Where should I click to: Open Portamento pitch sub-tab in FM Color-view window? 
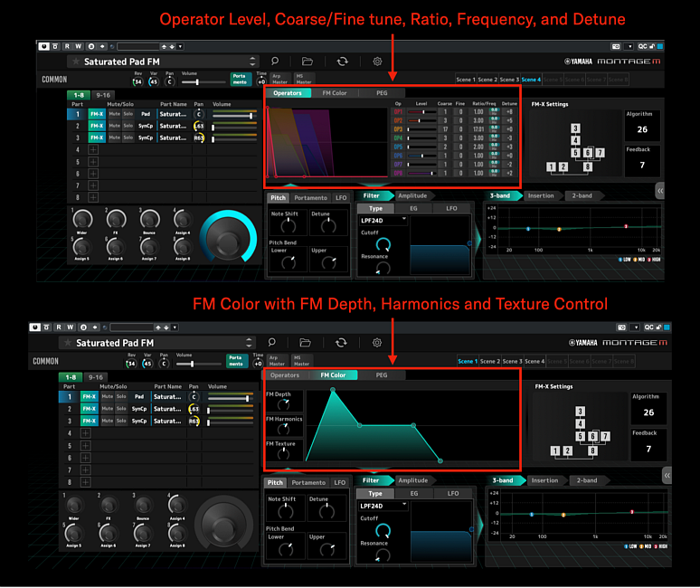click(308, 483)
